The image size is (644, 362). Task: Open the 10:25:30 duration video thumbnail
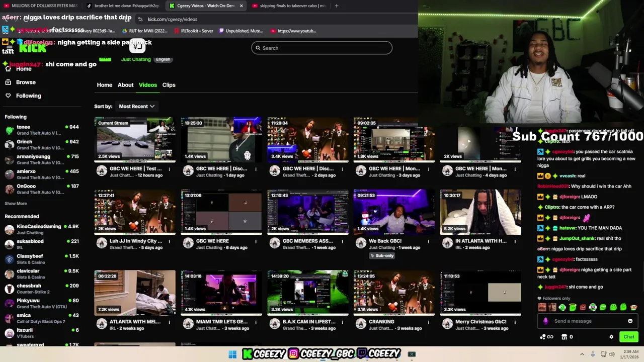coord(221,139)
